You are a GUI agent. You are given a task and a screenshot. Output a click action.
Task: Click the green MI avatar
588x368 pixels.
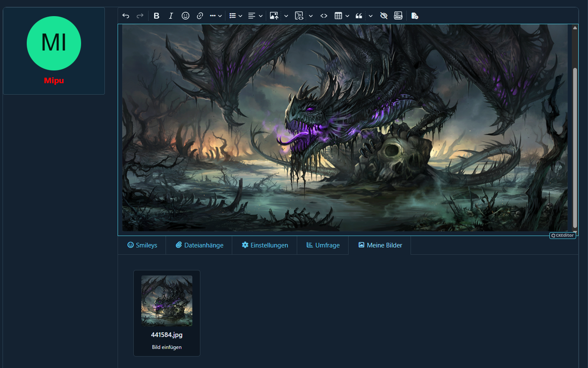click(54, 43)
